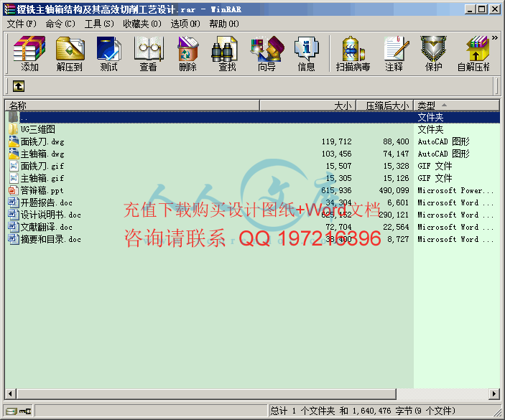Open the Favorites (收藏夹) menu
This screenshot has height=420, width=505.
tap(142, 24)
